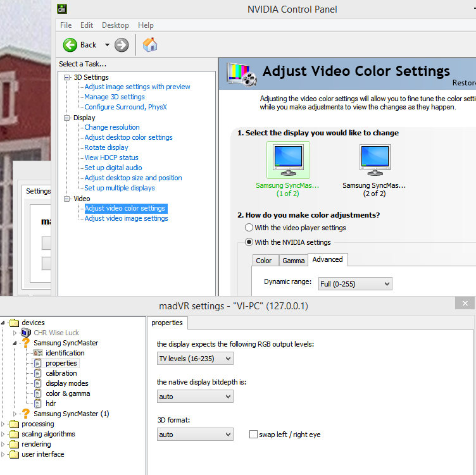Image resolution: width=476 pixels, height=475 pixels.
Task: Open Rotate display link
Action: [x=106, y=147]
